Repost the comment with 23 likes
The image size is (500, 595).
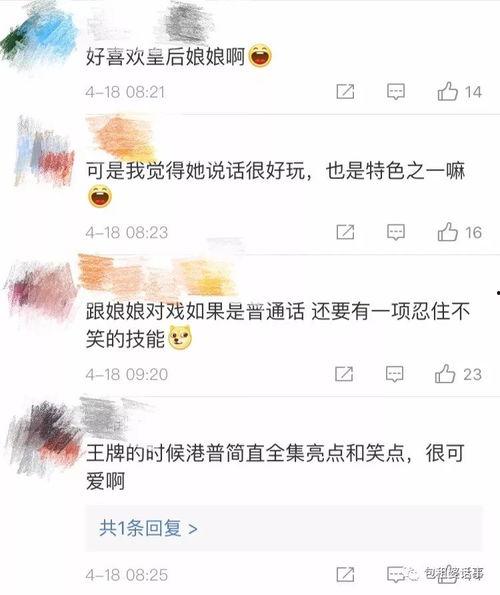click(x=344, y=374)
